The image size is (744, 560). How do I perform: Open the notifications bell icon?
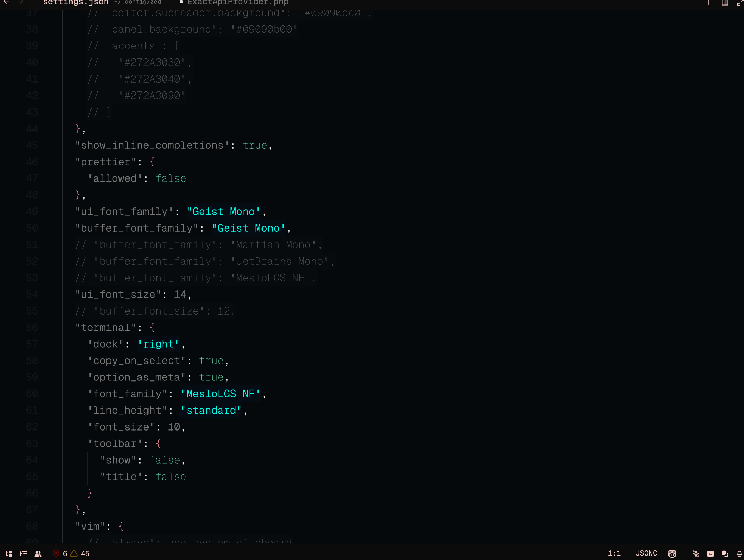click(740, 553)
